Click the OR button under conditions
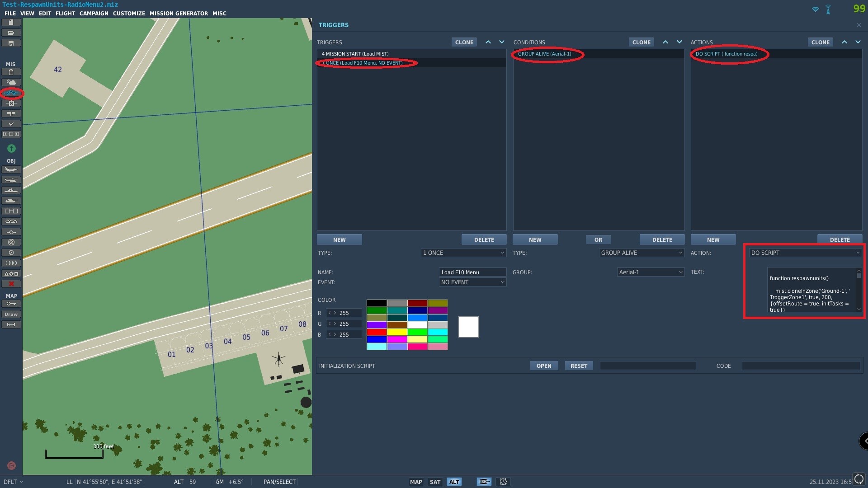Screen dimensions: 868x488 tap(598, 239)
